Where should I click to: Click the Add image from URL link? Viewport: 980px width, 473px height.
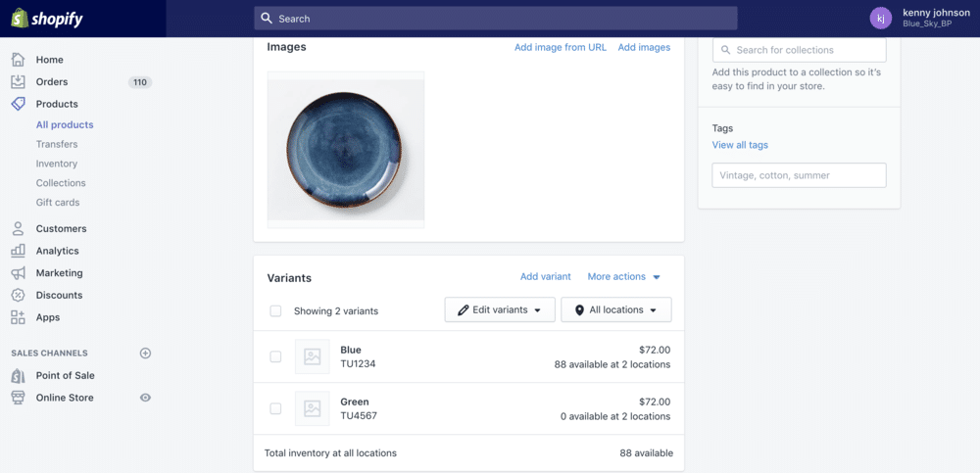point(560,47)
